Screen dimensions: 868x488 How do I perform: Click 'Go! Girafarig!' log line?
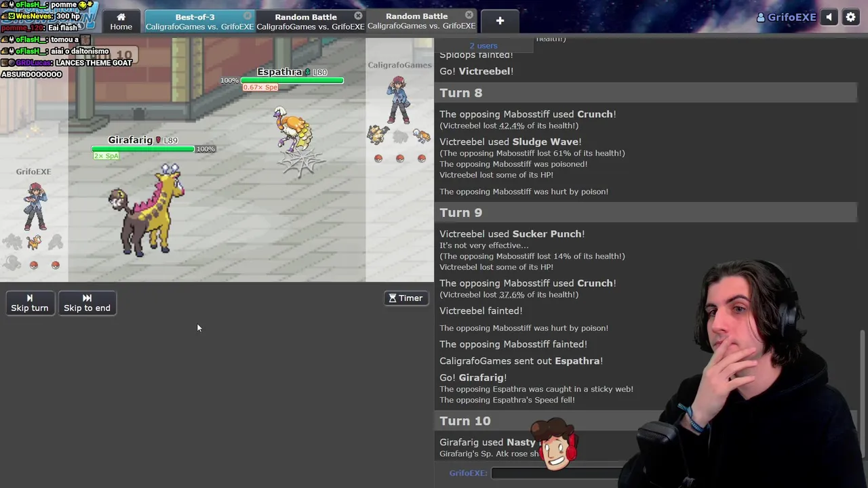click(473, 378)
